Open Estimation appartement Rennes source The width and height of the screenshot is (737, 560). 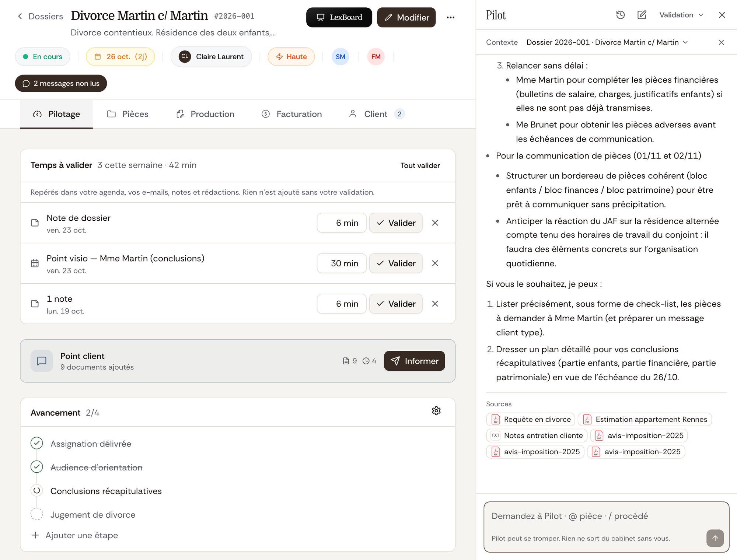point(645,419)
